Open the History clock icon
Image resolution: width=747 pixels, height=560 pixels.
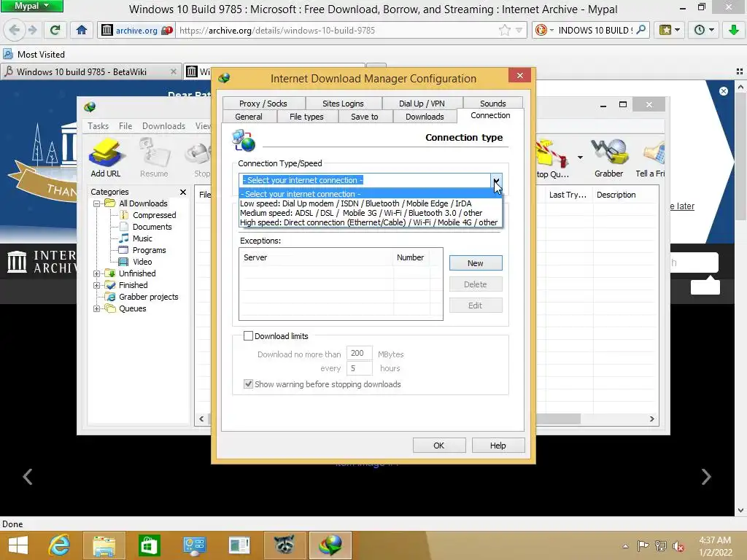point(704,30)
